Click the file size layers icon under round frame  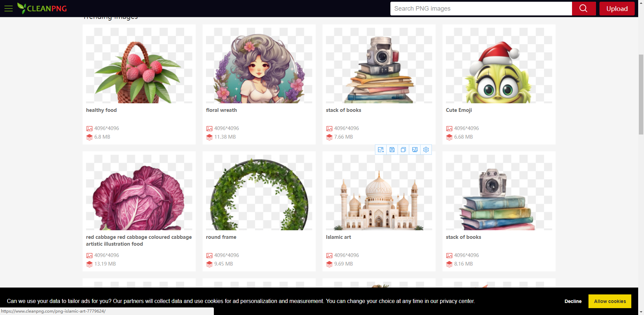point(209,264)
